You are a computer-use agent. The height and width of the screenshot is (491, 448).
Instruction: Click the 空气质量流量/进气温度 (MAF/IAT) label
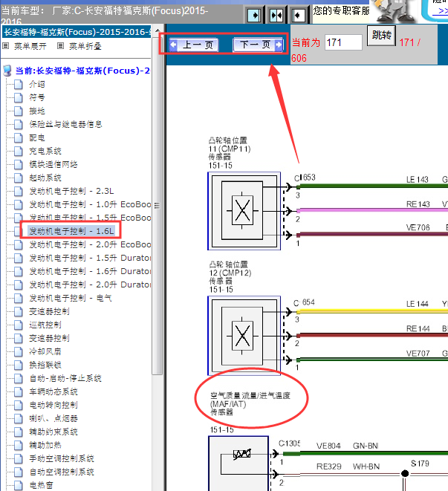(250, 403)
